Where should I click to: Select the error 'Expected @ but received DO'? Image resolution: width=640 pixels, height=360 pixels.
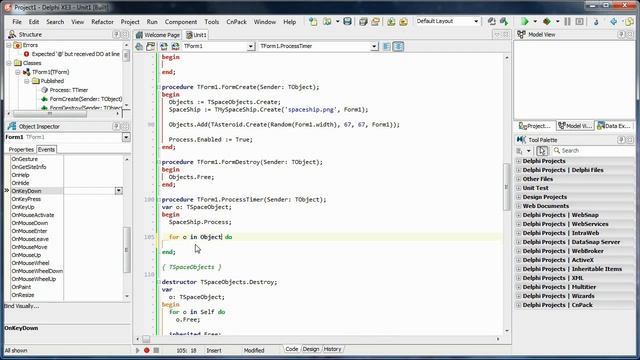click(x=76, y=54)
